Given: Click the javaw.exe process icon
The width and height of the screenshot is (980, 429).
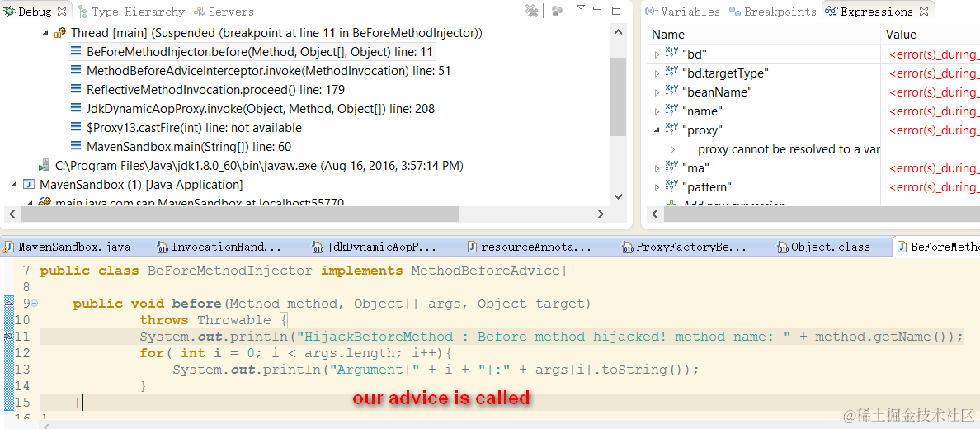Looking at the screenshot, I should tap(44, 166).
